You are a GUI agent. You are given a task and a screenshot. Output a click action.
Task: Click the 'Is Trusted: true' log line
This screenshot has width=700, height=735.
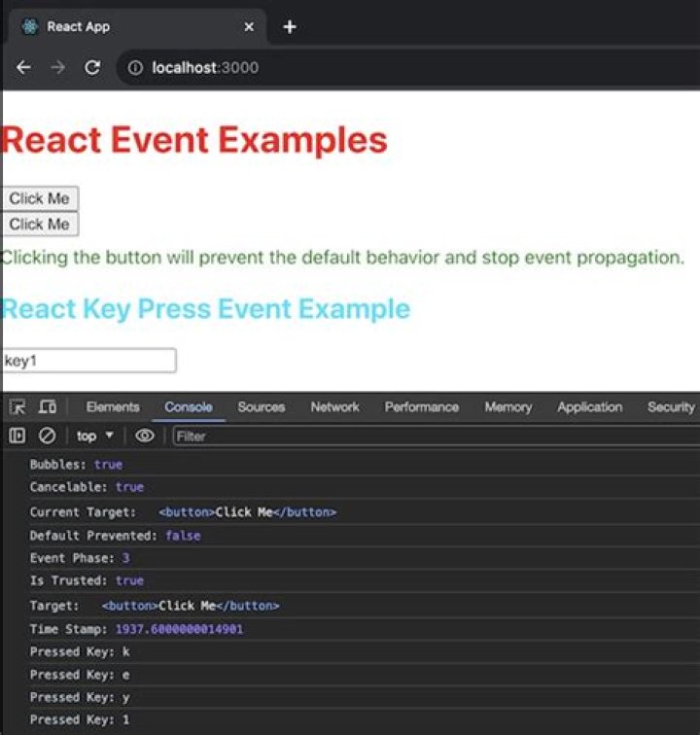87,580
